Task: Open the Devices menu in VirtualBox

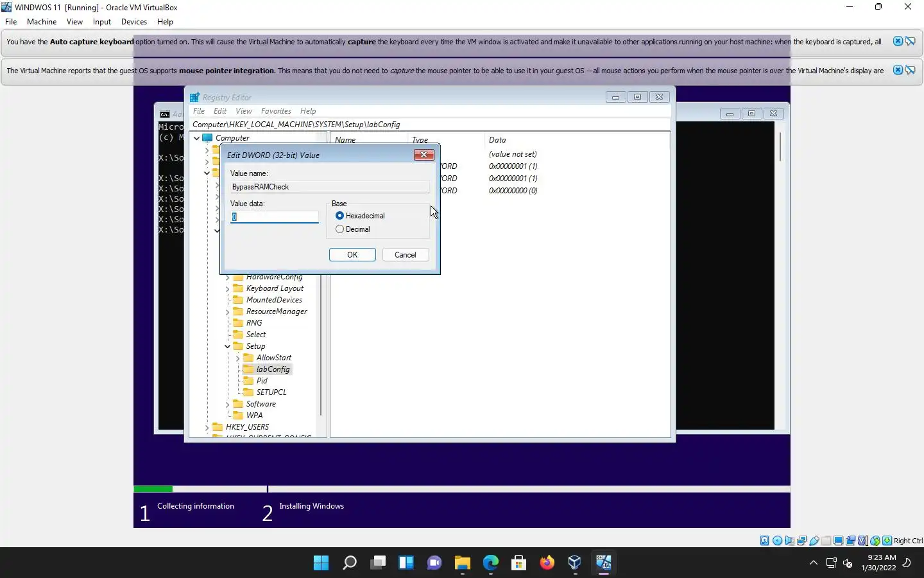Action: click(133, 22)
